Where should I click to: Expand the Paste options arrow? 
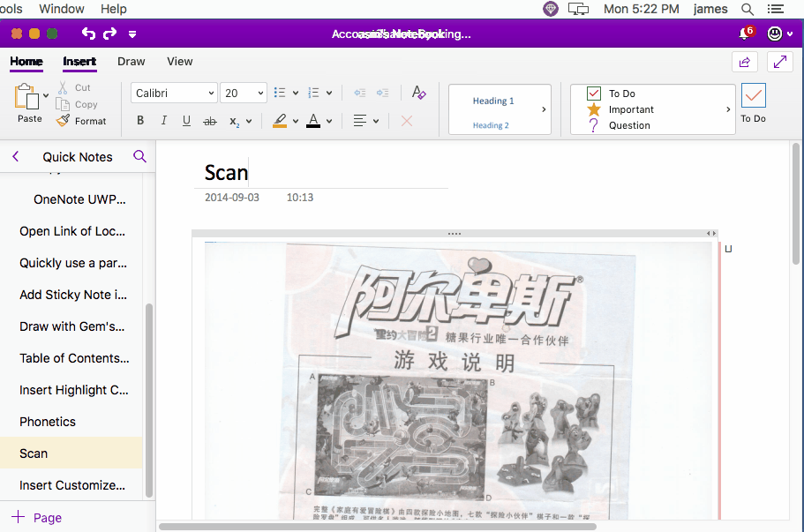(46, 95)
